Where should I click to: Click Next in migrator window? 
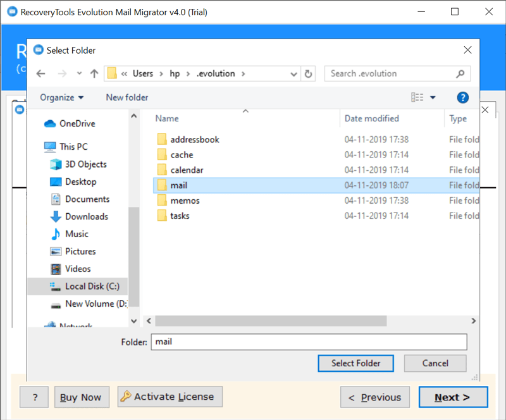453,397
